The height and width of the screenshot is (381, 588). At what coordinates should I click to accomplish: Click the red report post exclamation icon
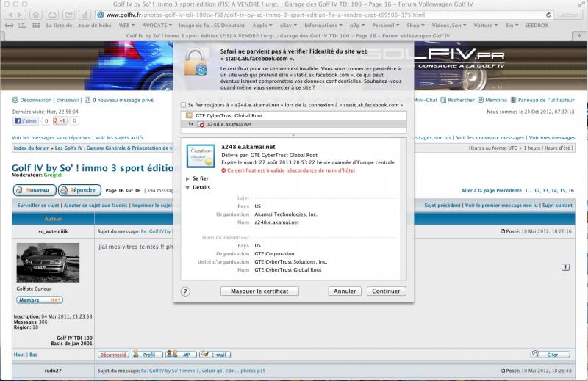point(565,267)
